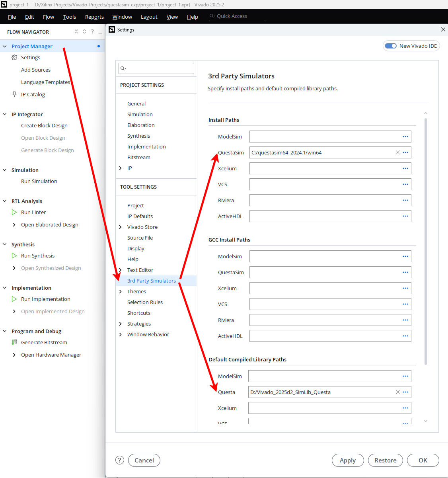
Task: Click Run Simulation in Flow Navigator
Action: [39, 181]
